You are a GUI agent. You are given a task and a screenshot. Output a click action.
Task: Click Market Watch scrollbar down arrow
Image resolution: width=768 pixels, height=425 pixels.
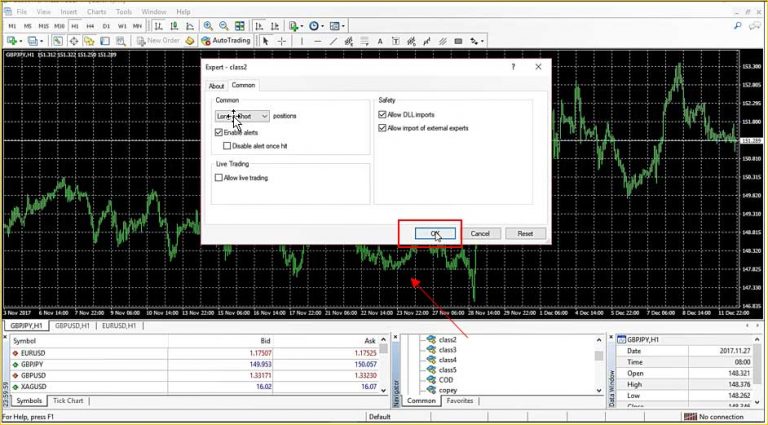tap(384, 390)
